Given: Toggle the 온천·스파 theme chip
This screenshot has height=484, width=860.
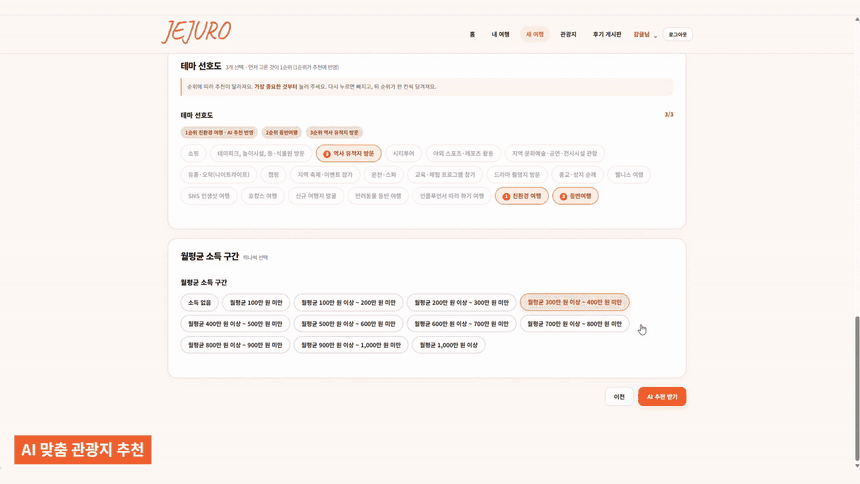Looking at the screenshot, I should tap(383, 175).
